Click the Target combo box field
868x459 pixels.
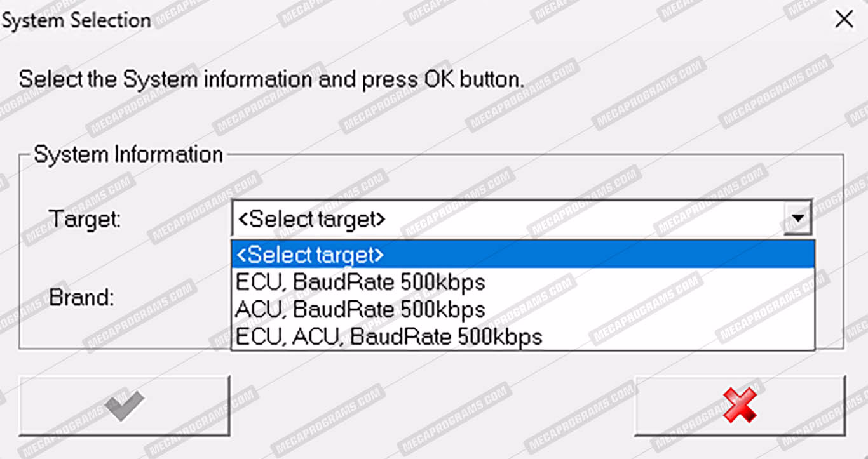pos(508,220)
